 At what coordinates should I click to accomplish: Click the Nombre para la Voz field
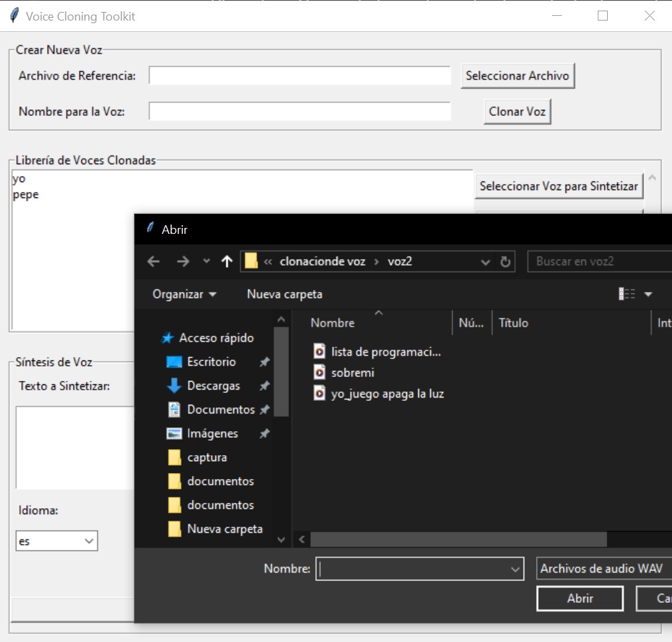300,111
